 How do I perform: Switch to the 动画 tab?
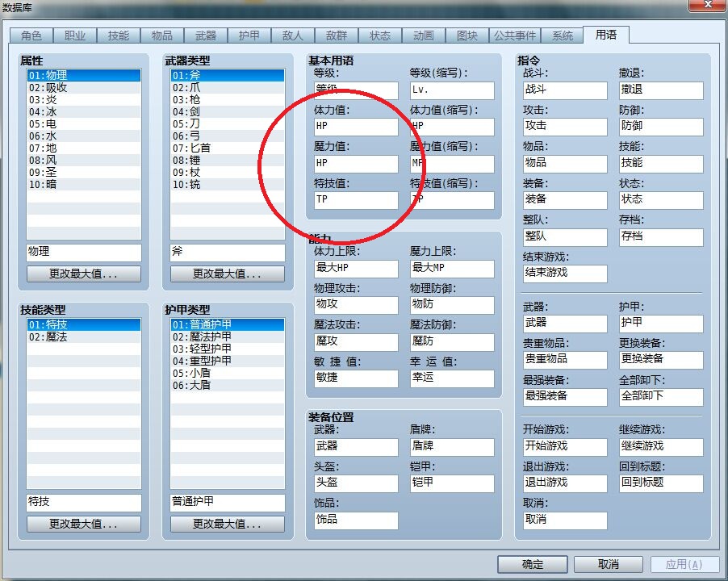point(424,36)
